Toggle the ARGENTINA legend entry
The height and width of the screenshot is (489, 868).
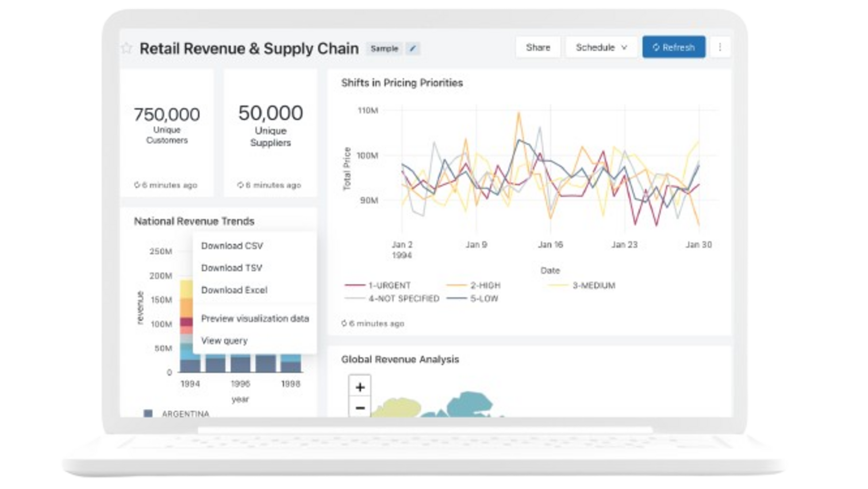click(x=176, y=414)
